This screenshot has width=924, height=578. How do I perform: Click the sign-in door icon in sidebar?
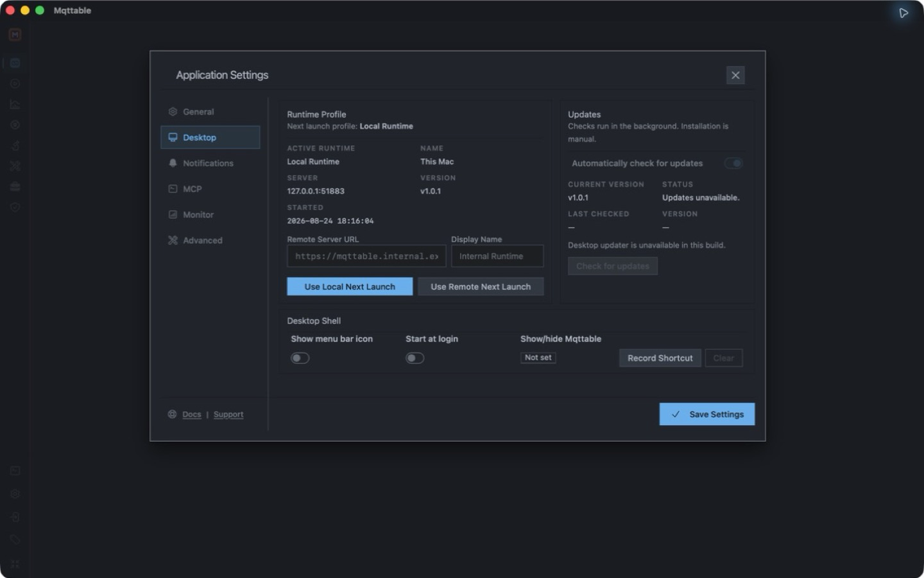[15, 517]
